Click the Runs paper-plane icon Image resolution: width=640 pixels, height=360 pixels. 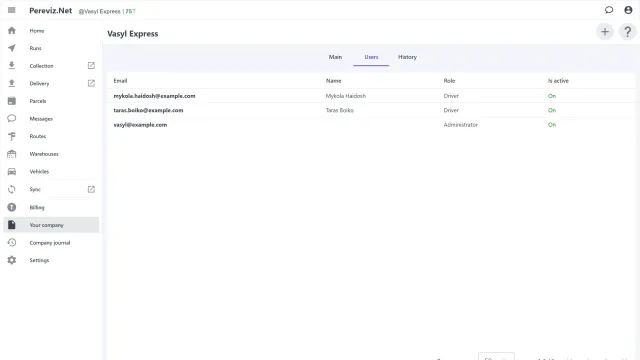point(12,48)
